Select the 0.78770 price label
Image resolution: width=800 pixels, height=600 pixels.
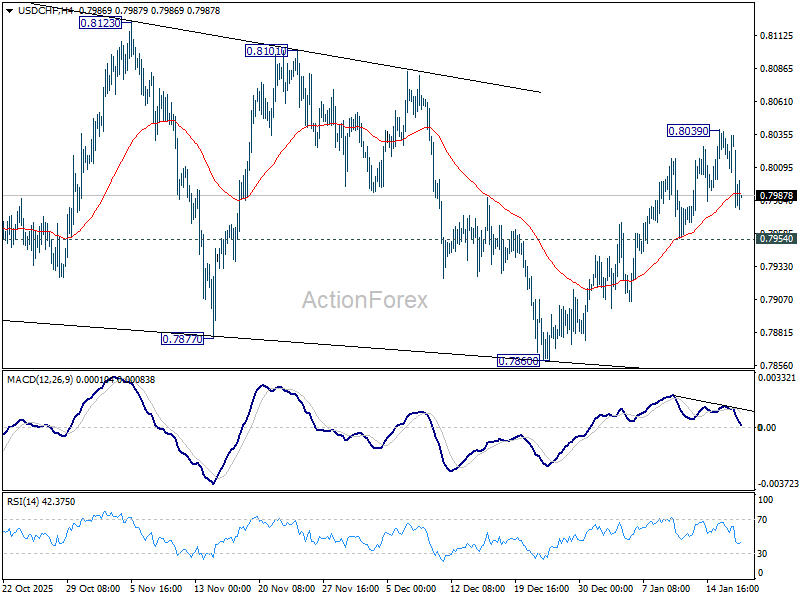point(182,339)
